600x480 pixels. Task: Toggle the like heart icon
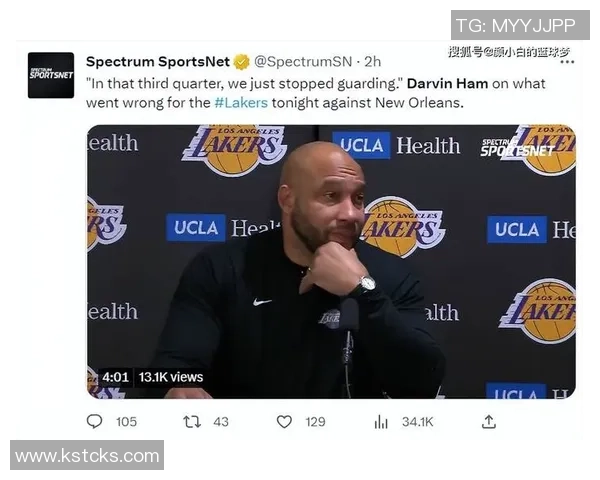tap(284, 422)
